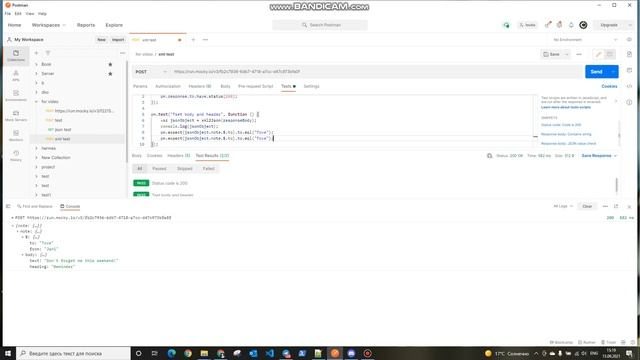Click the Upgrade button
The width and height of the screenshot is (640, 360).
pos(609,25)
